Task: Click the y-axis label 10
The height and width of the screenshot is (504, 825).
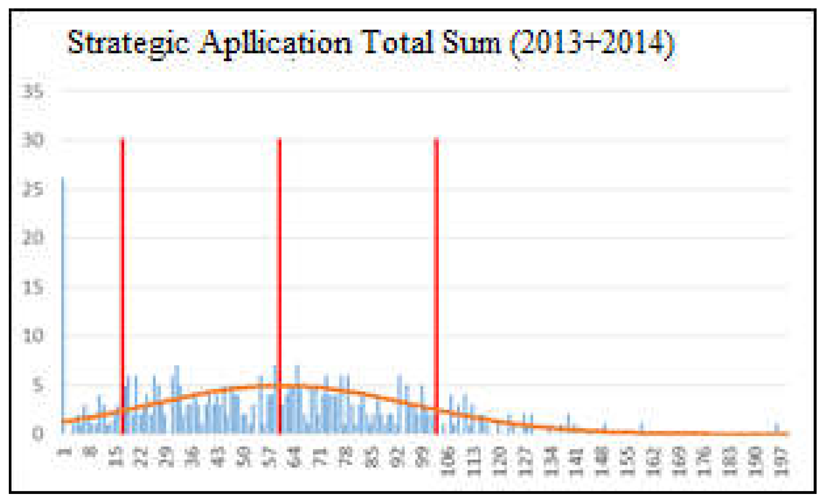Action: point(33,336)
